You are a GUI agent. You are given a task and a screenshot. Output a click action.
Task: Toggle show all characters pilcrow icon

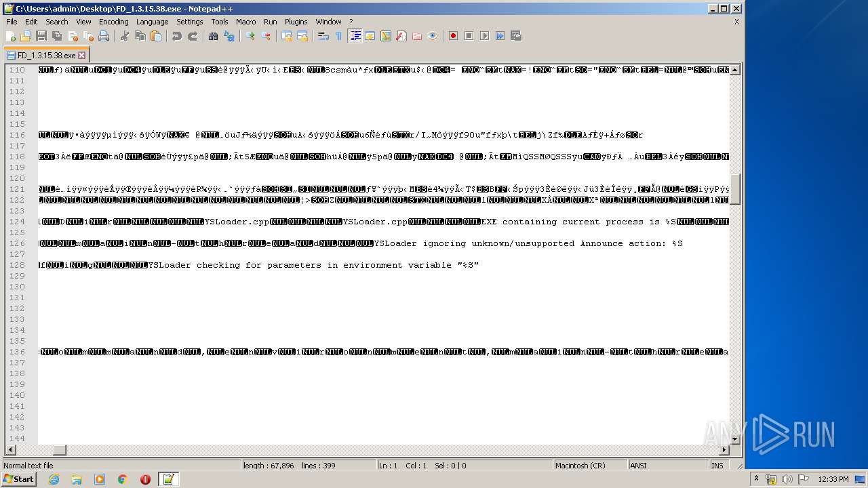pyautogui.click(x=339, y=36)
